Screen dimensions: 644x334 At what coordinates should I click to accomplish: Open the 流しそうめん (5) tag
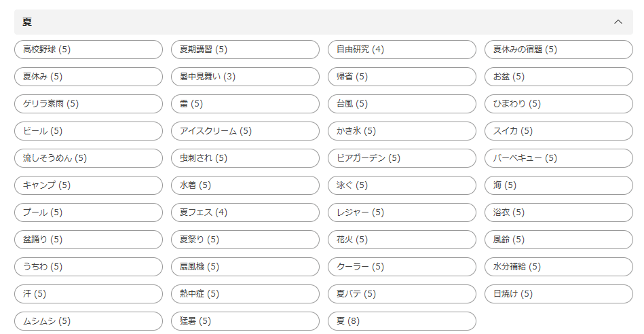pyautogui.click(x=88, y=158)
